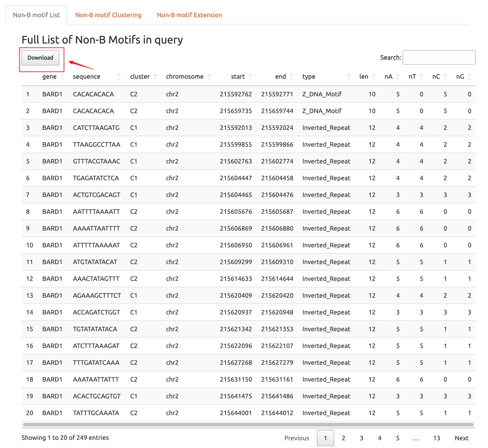
Task: Focus the Search input field
Action: click(x=439, y=57)
